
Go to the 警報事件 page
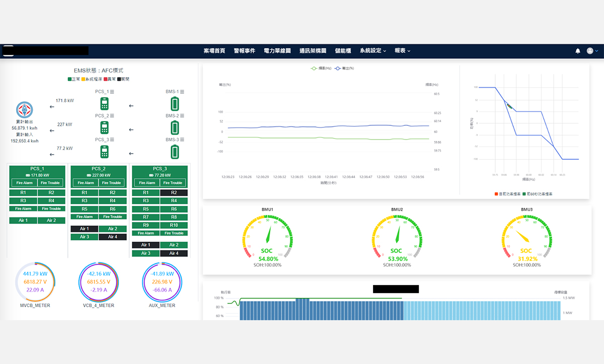244,51
